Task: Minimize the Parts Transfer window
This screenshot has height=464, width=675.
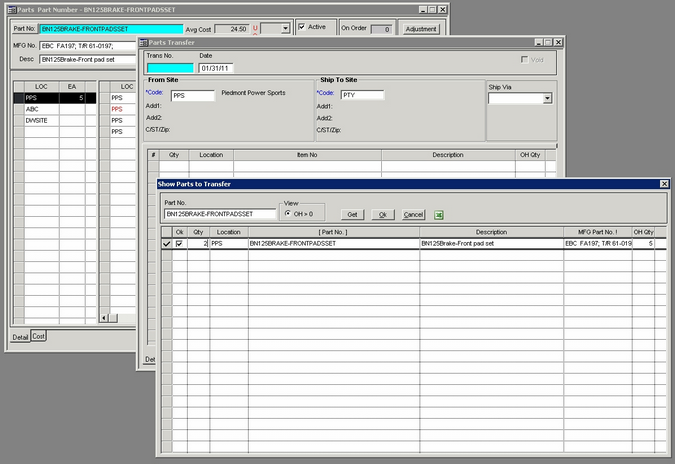Action: pyautogui.click(x=536, y=42)
